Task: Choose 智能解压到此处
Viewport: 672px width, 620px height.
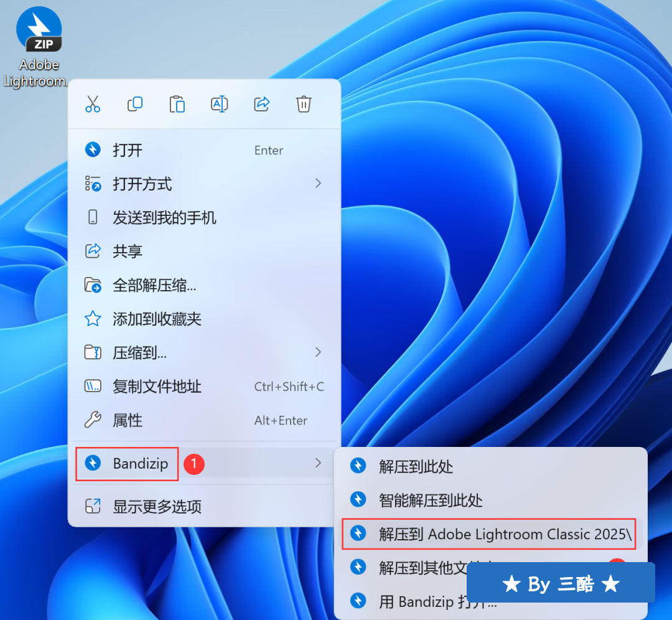Action: (490, 500)
